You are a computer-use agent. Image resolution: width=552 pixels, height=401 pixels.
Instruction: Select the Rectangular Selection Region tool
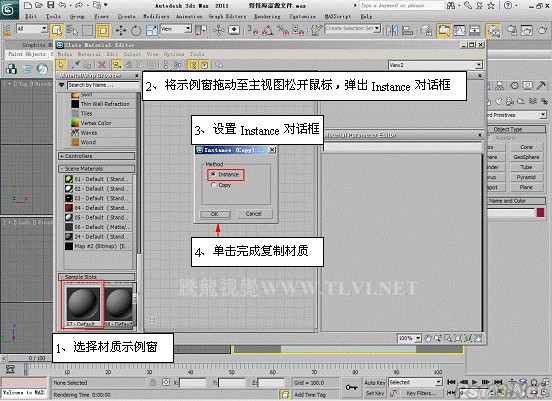click(87, 31)
